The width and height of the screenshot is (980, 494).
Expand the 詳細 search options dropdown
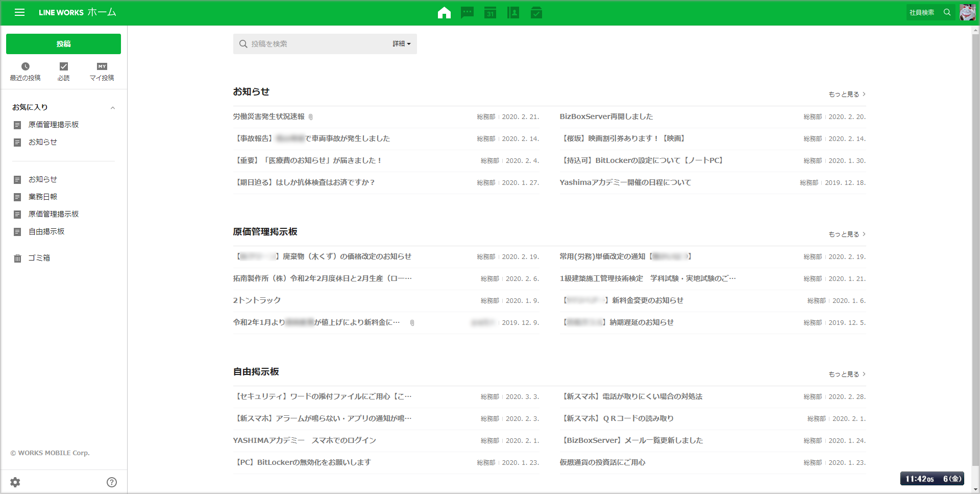(x=402, y=44)
